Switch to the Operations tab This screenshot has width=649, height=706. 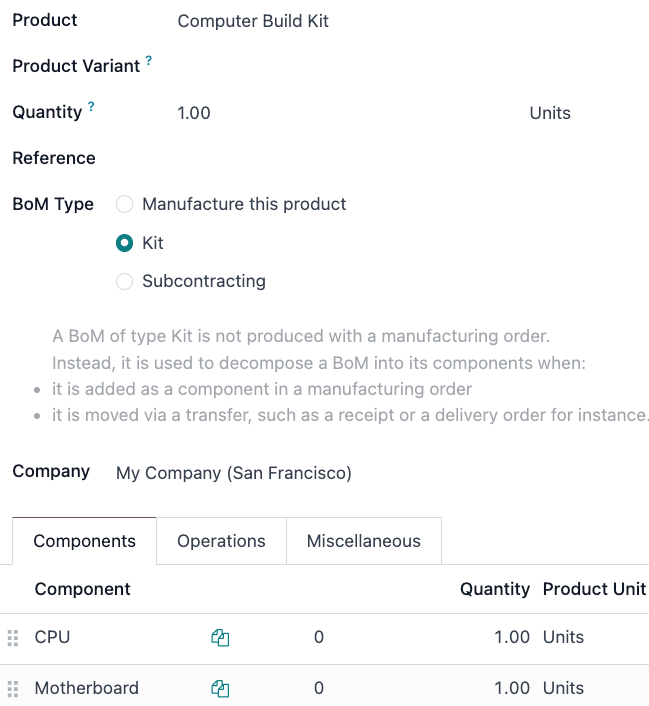pos(221,542)
